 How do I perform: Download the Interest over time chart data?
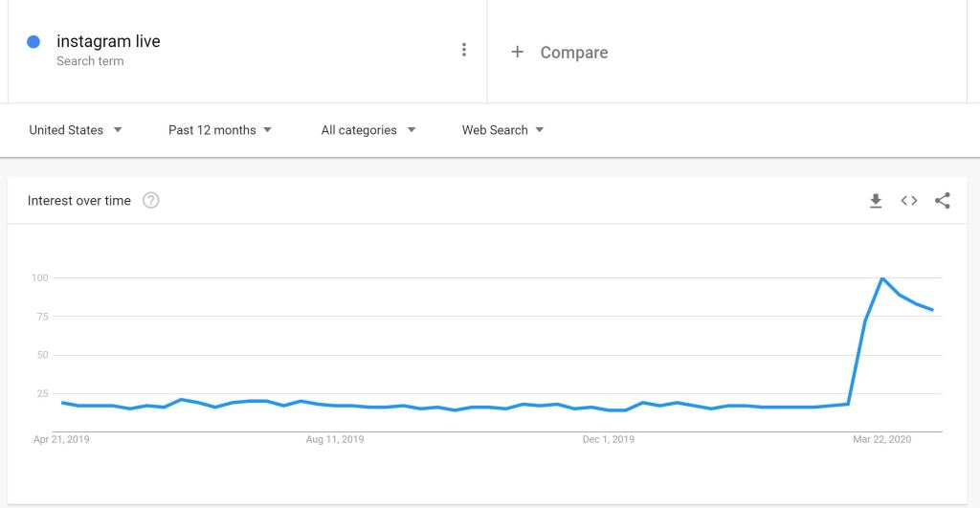[875, 201]
